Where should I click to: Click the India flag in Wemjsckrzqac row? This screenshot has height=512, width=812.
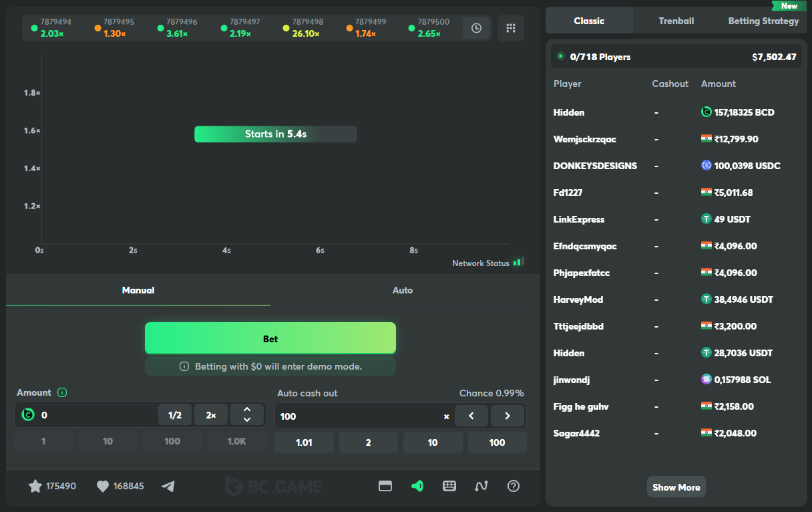[706, 138]
